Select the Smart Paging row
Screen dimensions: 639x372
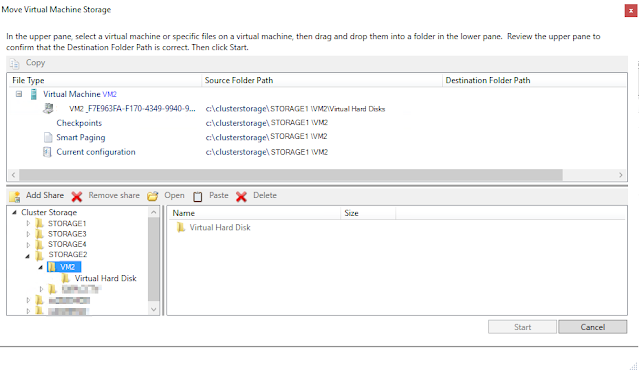click(81, 138)
